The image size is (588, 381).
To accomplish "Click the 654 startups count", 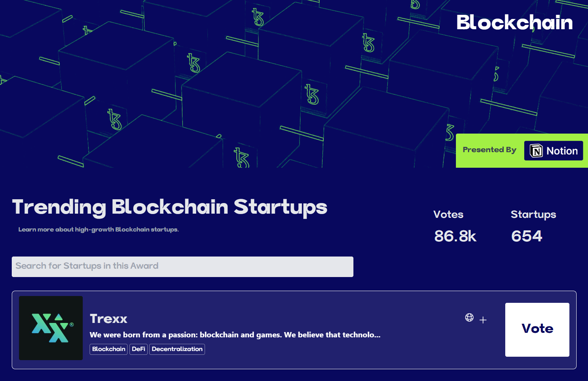I will (527, 236).
